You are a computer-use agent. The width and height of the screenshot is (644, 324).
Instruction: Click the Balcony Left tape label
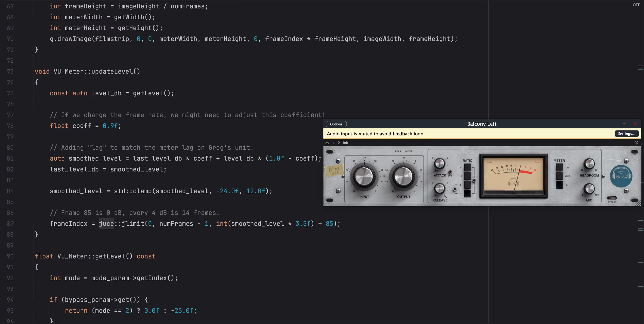(334, 170)
